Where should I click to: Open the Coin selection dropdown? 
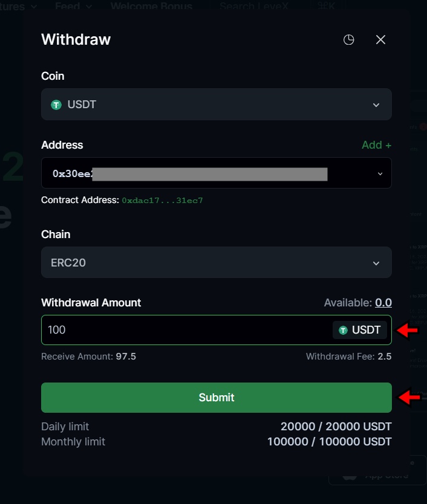[216, 104]
